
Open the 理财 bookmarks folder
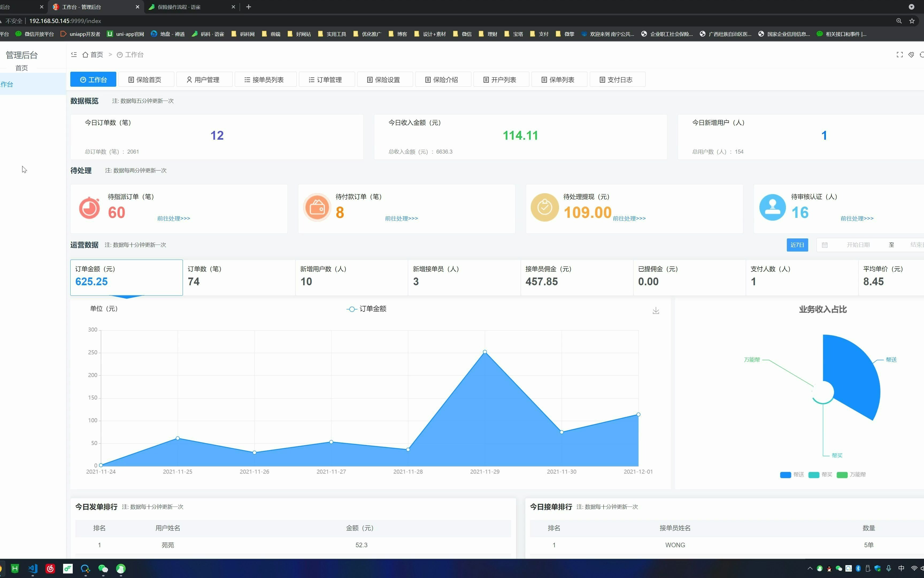point(488,34)
